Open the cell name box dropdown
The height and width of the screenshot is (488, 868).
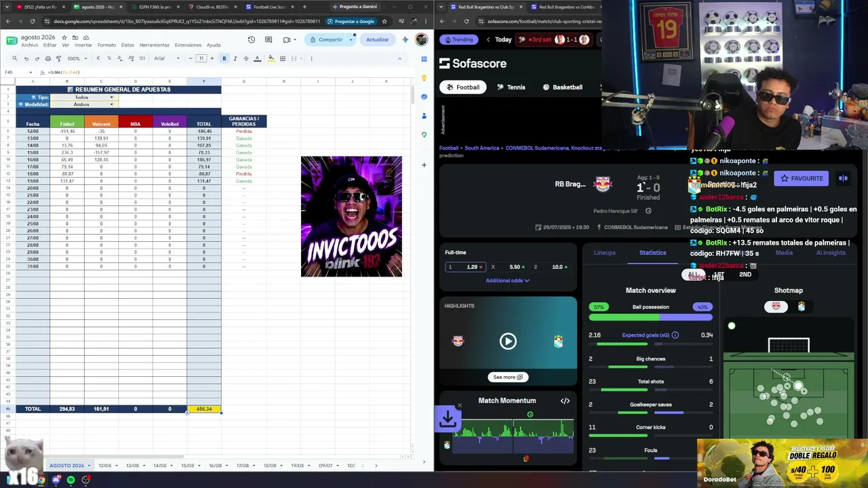coord(31,73)
